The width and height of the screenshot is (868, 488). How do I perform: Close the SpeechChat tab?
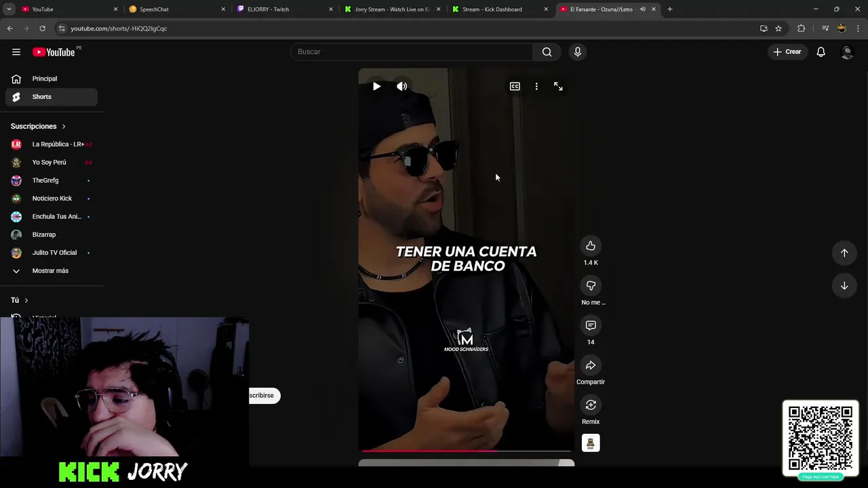pos(223,9)
